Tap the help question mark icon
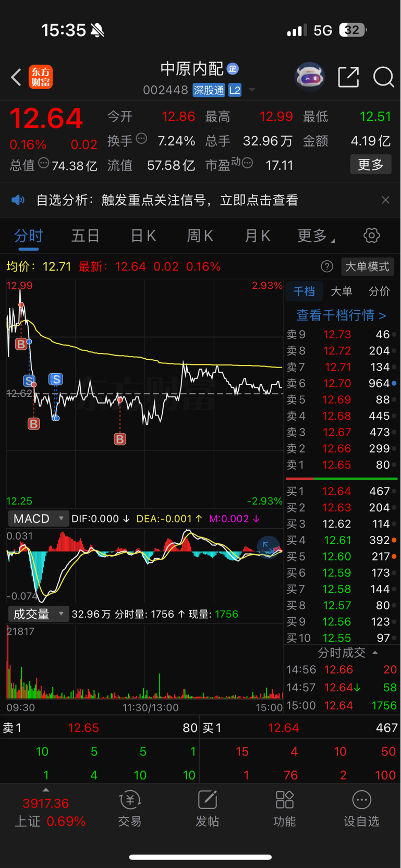This screenshot has height=868, width=401. point(327,266)
